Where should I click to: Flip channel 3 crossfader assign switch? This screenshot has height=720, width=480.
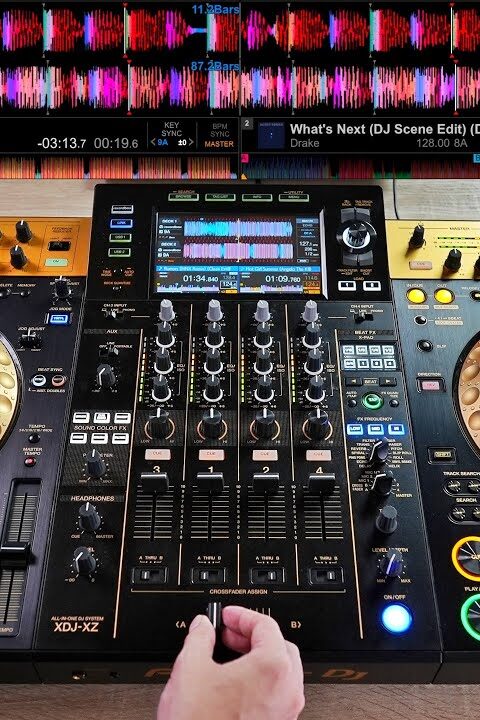pyautogui.click(x=148, y=575)
